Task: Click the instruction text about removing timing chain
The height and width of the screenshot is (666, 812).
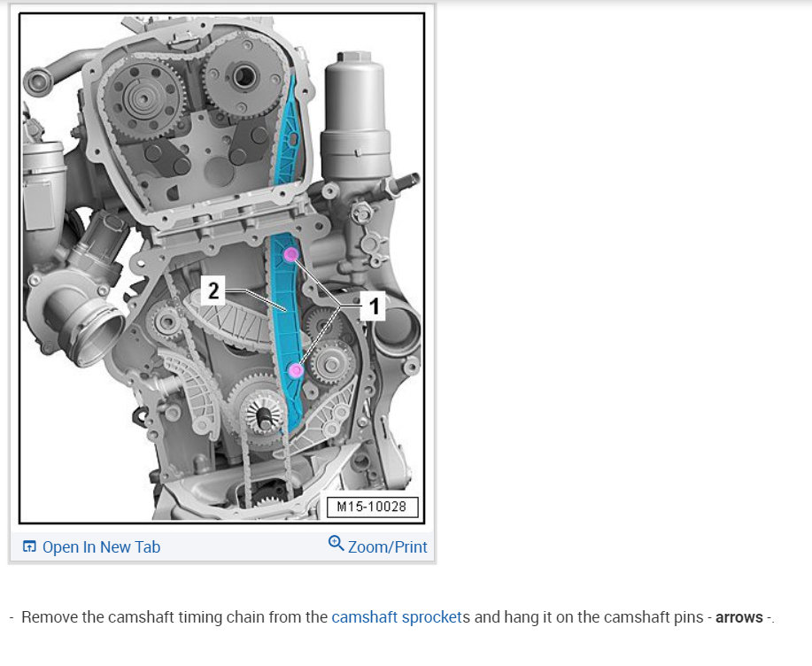Action: (392, 617)
